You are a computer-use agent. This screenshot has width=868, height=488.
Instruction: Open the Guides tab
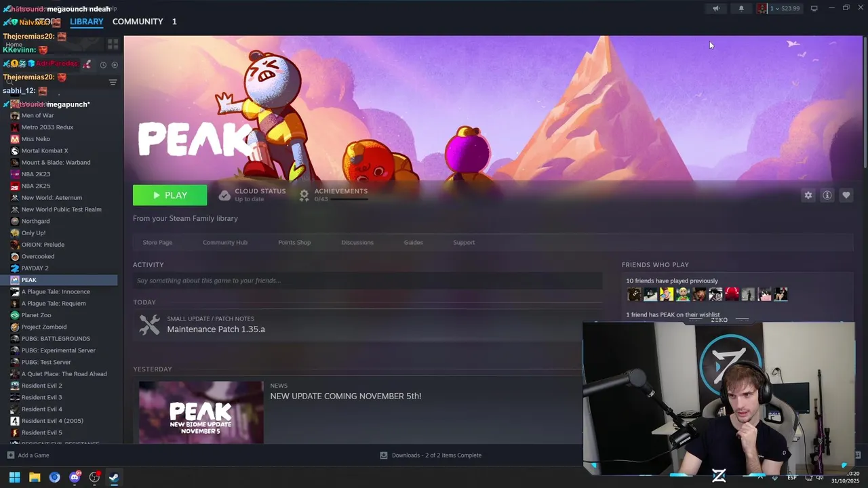413,243
